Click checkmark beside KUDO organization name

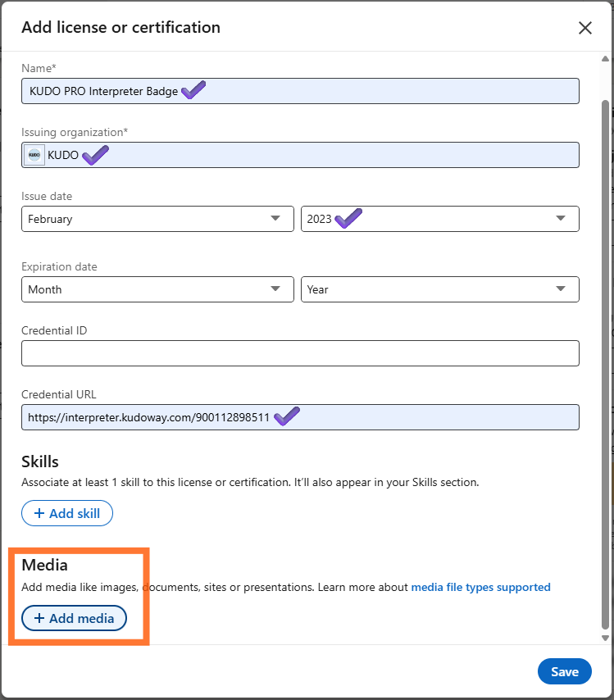(95, 154)
